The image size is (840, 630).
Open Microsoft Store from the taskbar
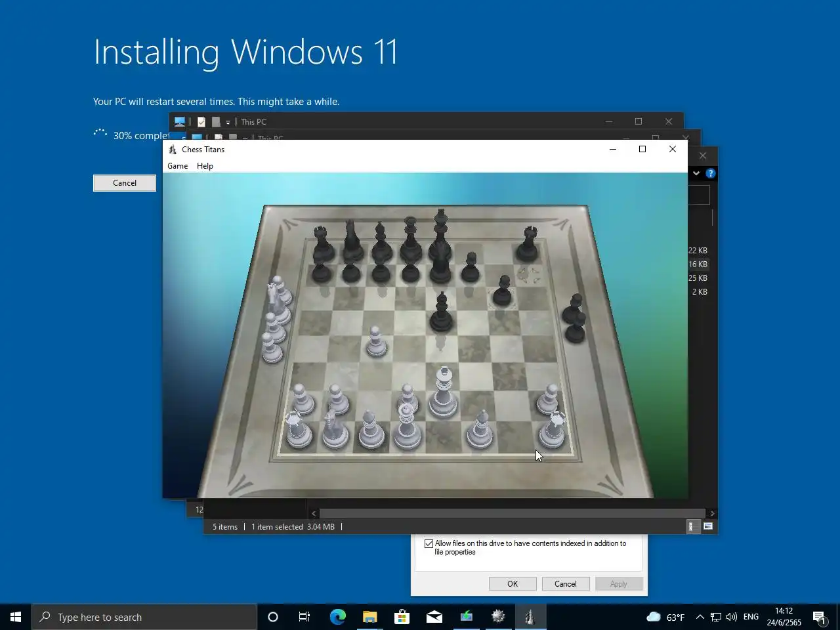(x=402, y=617)
